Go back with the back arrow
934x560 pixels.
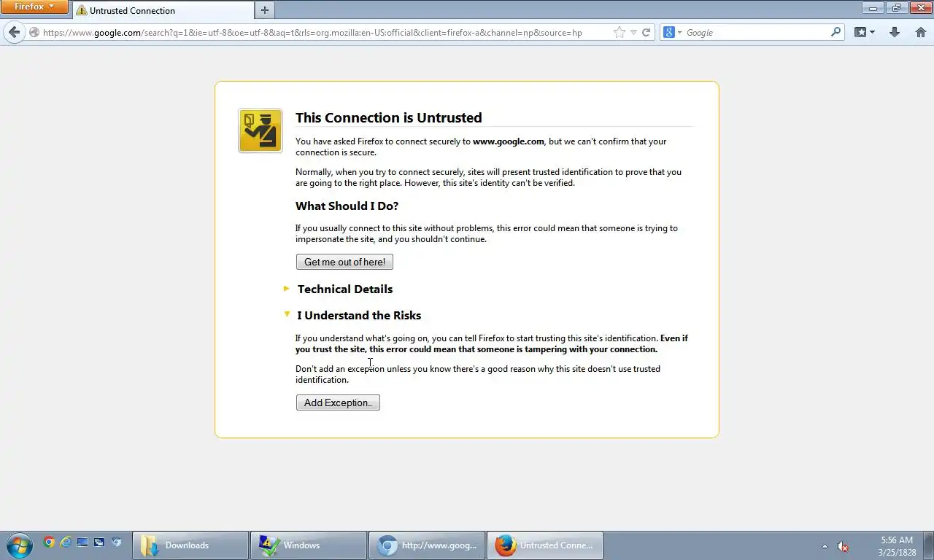(14, 32)
